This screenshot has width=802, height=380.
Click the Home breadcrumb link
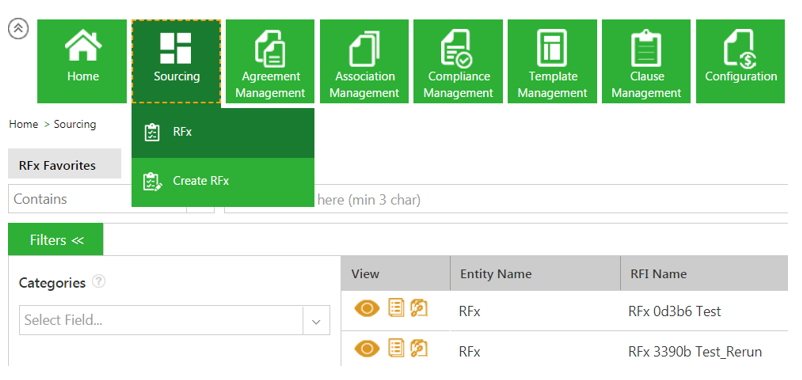(x=24, y=124)
